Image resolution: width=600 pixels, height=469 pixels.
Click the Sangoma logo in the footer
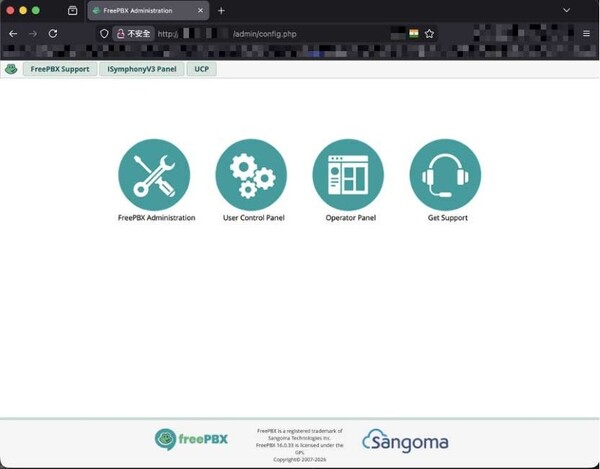(x=405, y=441)
